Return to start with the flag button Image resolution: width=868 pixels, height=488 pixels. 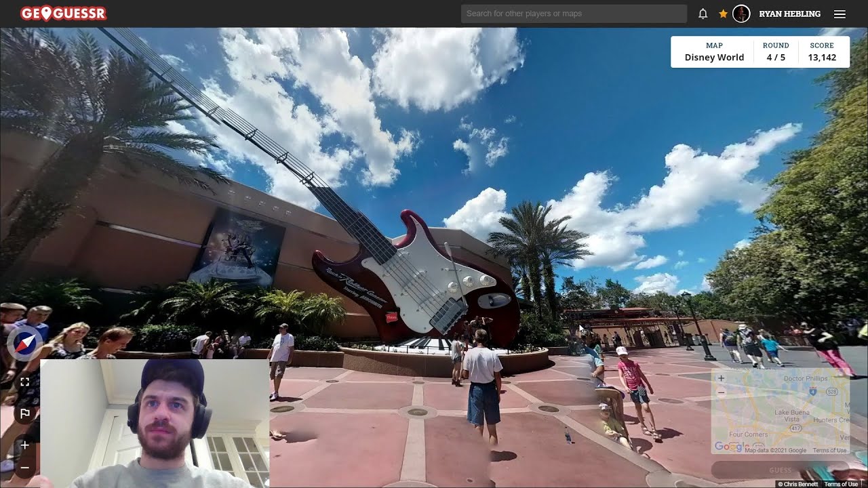point(24,413)
